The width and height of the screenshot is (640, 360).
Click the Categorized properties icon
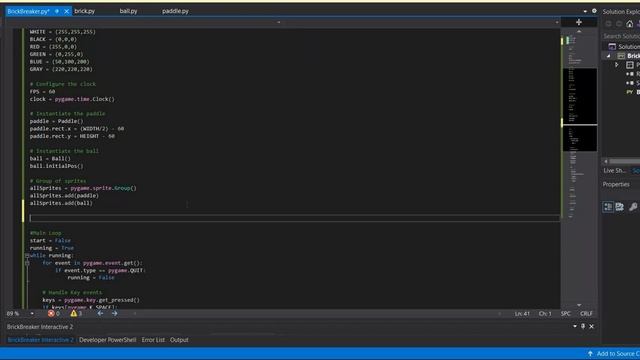608,207
